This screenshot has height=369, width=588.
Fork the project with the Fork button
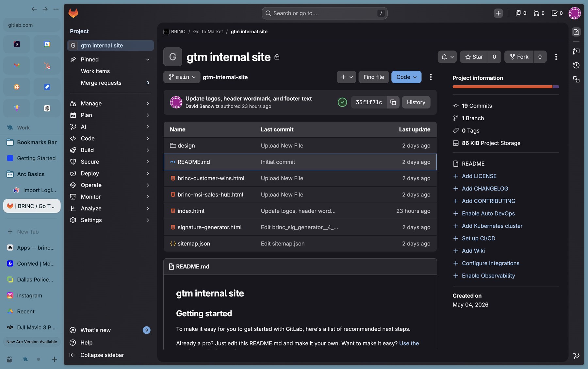(519, 57)
